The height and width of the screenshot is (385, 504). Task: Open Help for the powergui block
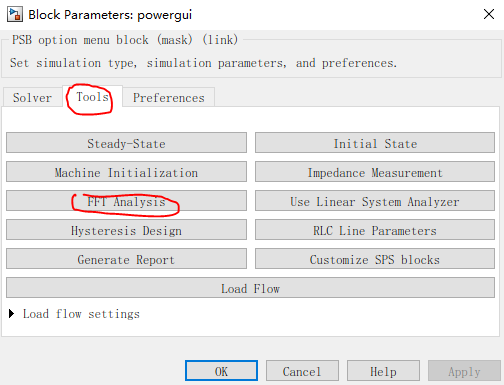click(x=383, y=371)
